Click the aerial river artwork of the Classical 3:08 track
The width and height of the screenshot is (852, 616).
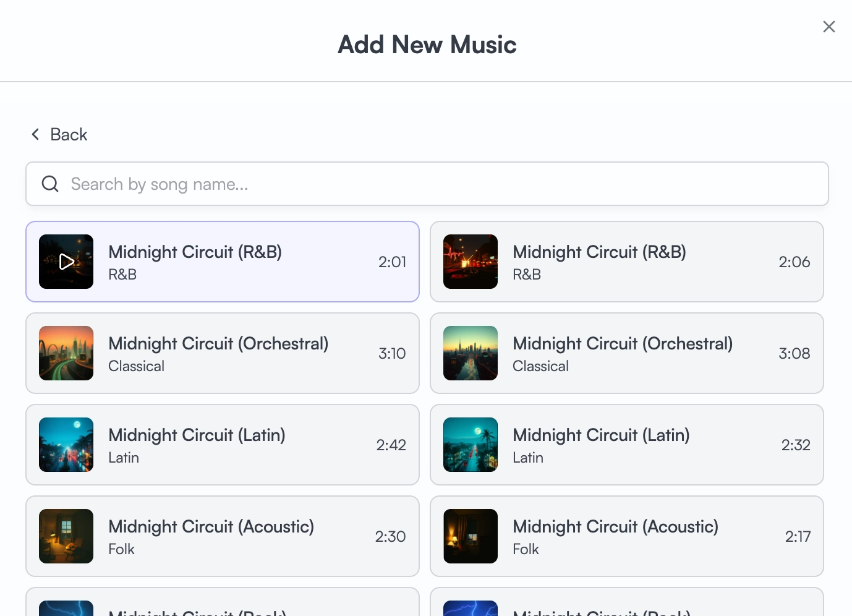[470, 353]
